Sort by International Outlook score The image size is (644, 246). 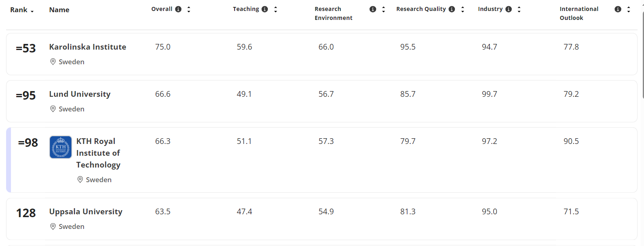click(629, 9)
